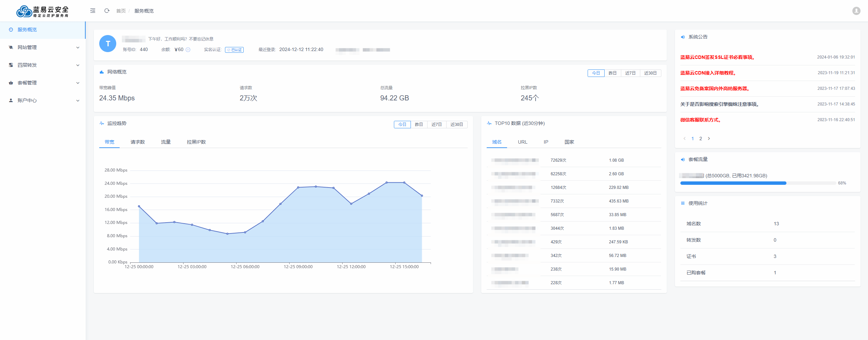Select 昨日 in 监控趋势 range selector

(x=419, y=125)
